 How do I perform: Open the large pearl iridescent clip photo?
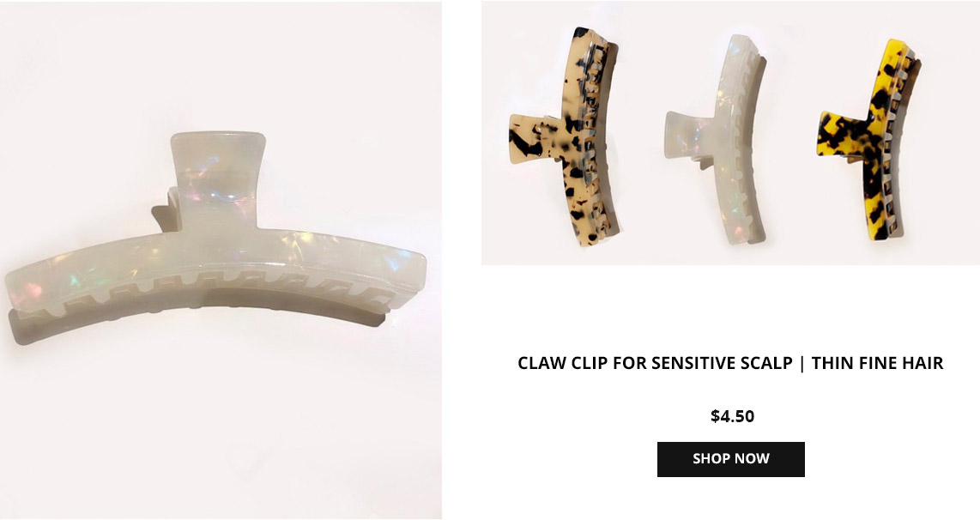point(221,260)
